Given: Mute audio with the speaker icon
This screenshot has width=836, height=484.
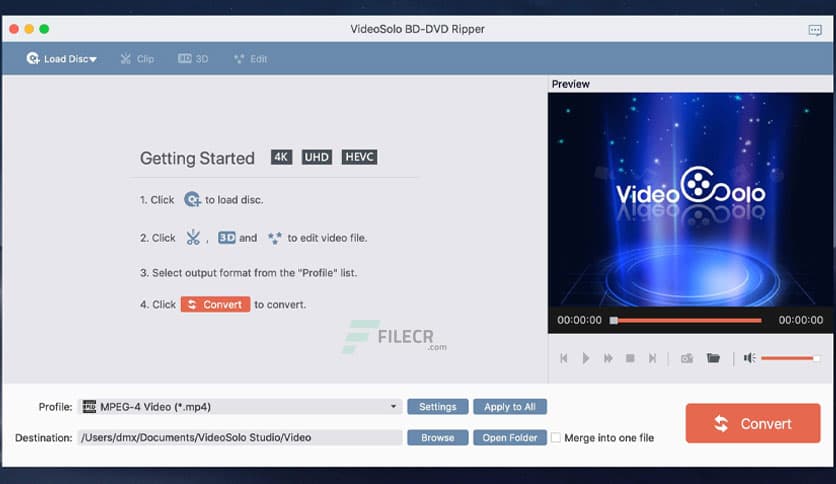Looking at the screenshot, I should pyautogui.click(x=750, y=358).
